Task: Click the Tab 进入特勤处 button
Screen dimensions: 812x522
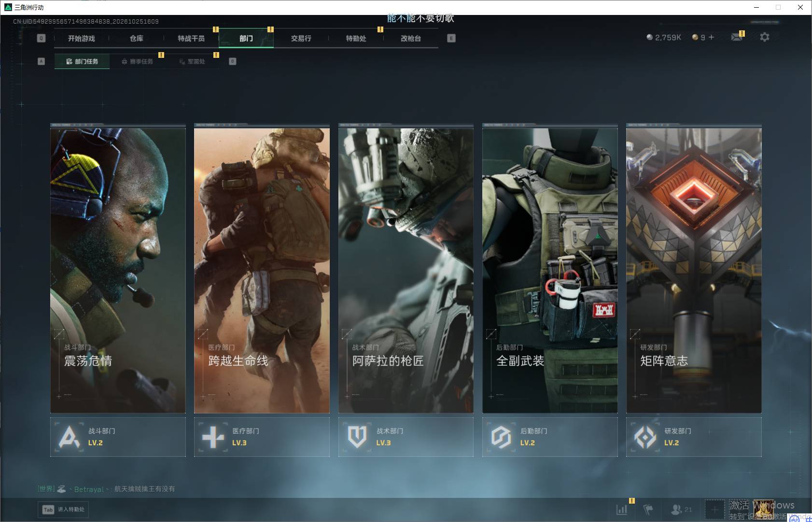Action: point(64,509)
